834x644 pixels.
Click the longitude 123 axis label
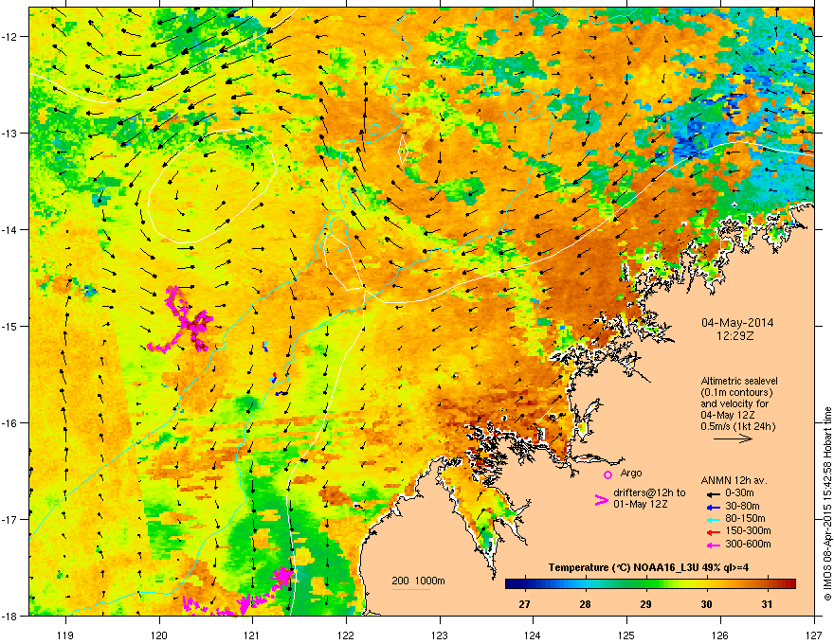tap(440, 635)
